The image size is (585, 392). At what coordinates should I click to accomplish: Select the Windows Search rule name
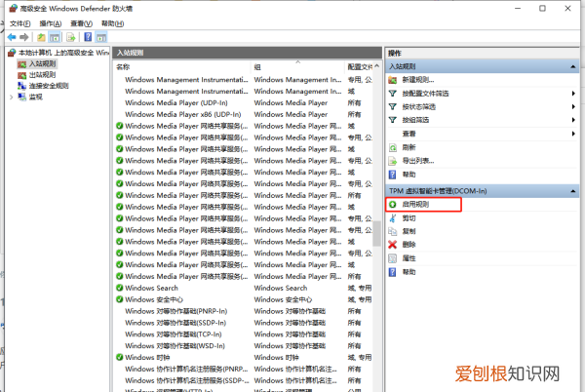point(151,288)
